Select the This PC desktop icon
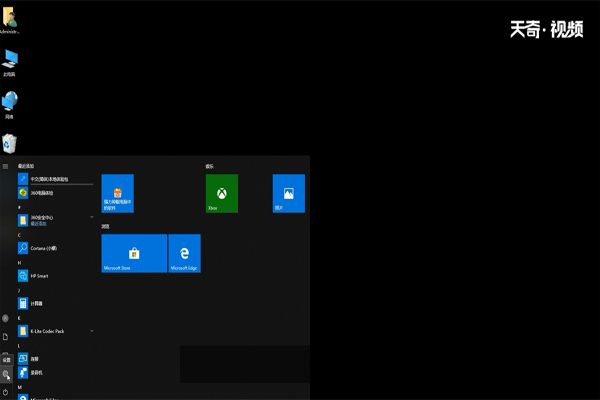The height and width of the screenshot is (400, 600). [x=10, y=63]
